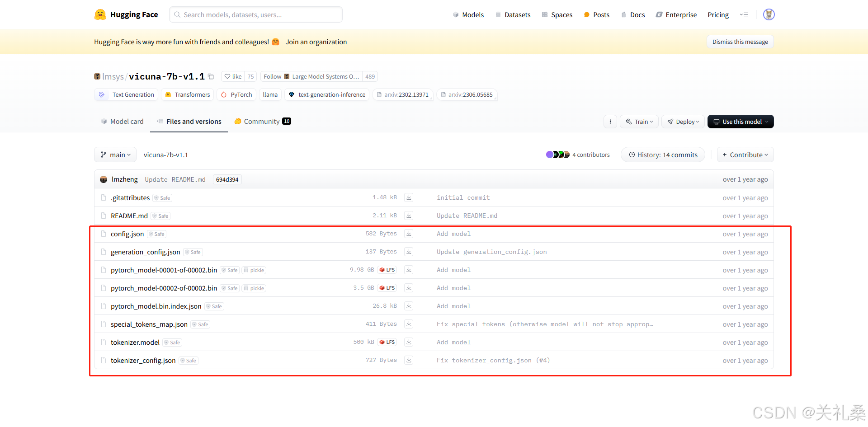This screenshot has height=427, width=868.
Task: Open the Use this model dropdown
Action: (741, 122)
